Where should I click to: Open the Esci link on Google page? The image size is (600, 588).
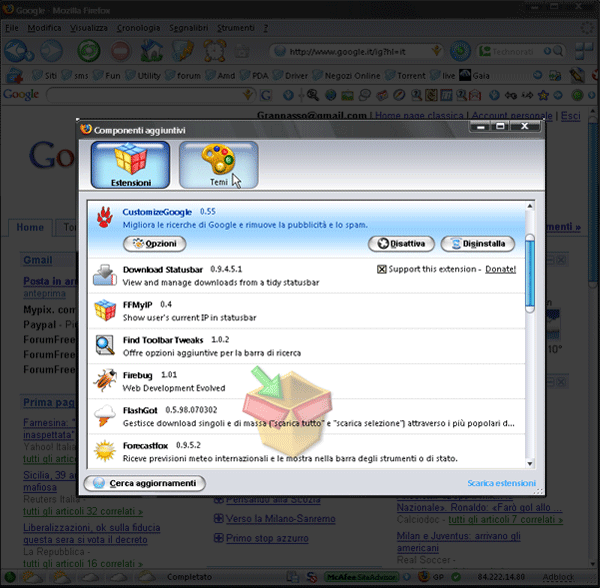point(571,116)
